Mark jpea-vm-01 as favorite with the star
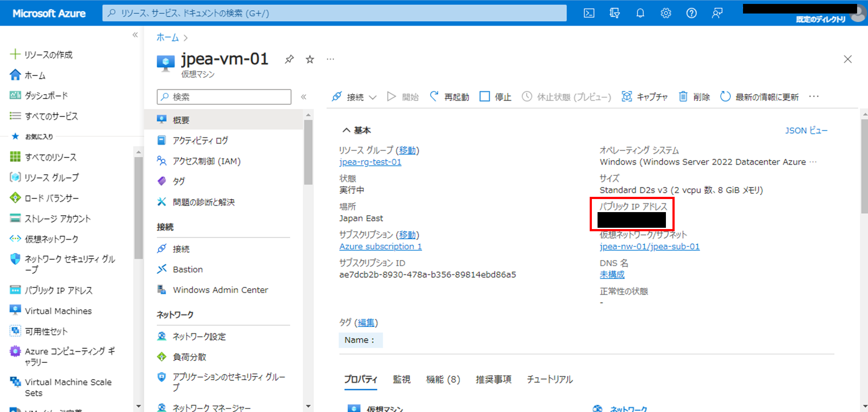This screenshot has width=868, height=412. click(x=310, y=59)
